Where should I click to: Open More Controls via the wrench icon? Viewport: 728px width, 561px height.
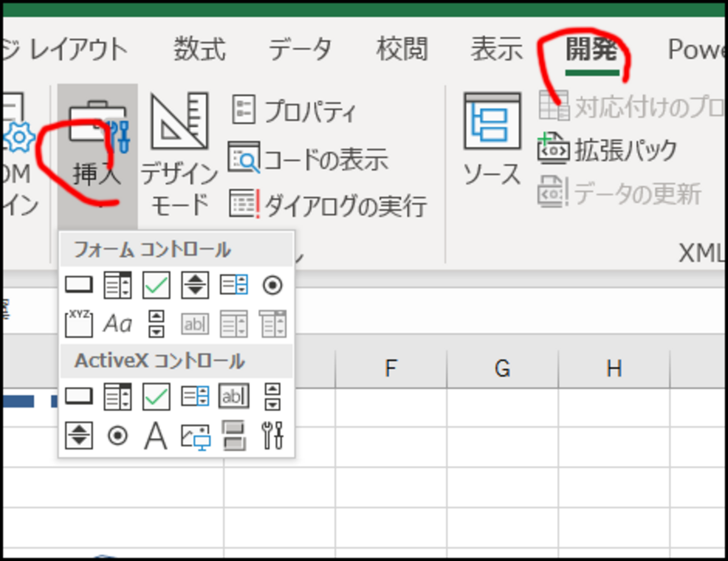pos(273,435)
